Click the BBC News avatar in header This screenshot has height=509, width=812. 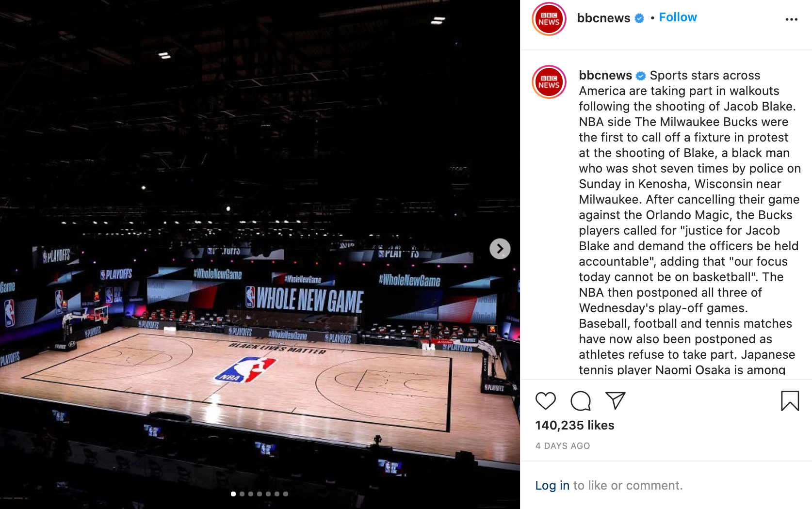pos(549,19)
